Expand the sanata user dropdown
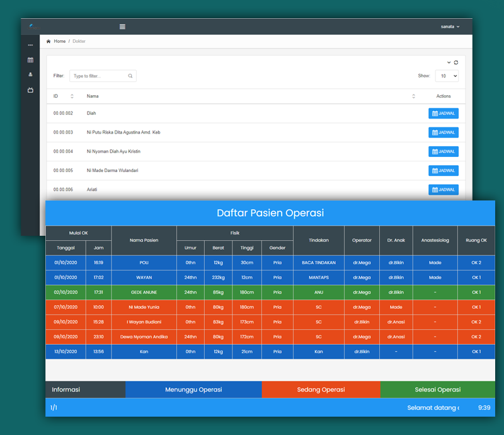 (x=450, y=26)
